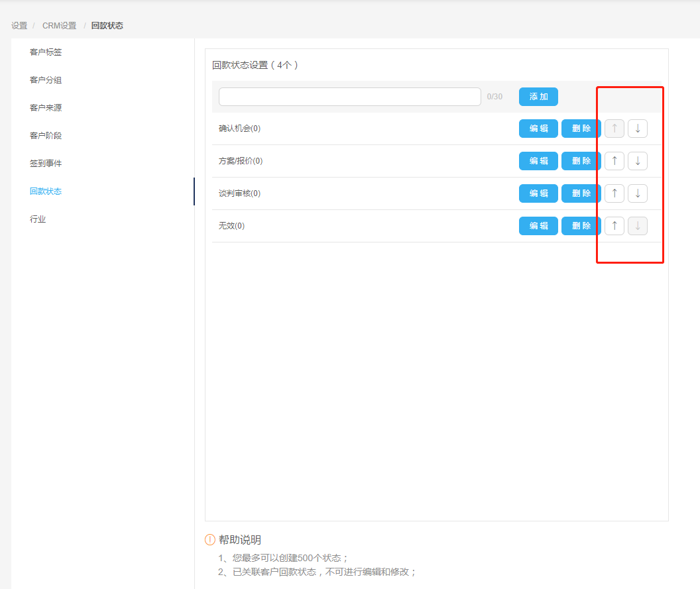Screen dimensions: 700x589
Task: Focus the new status name input field
Action: click(x=349, y=97)
